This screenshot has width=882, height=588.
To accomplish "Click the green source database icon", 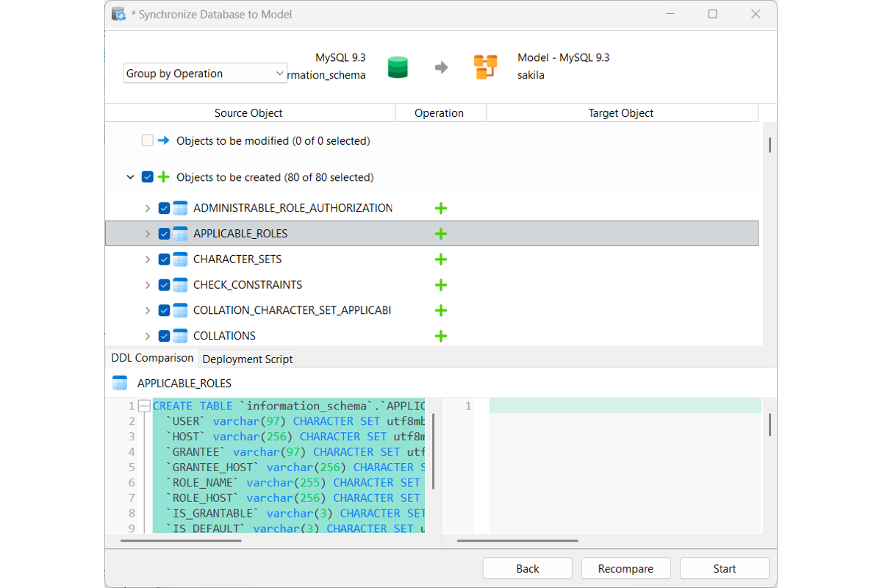I will click(398, 67).
